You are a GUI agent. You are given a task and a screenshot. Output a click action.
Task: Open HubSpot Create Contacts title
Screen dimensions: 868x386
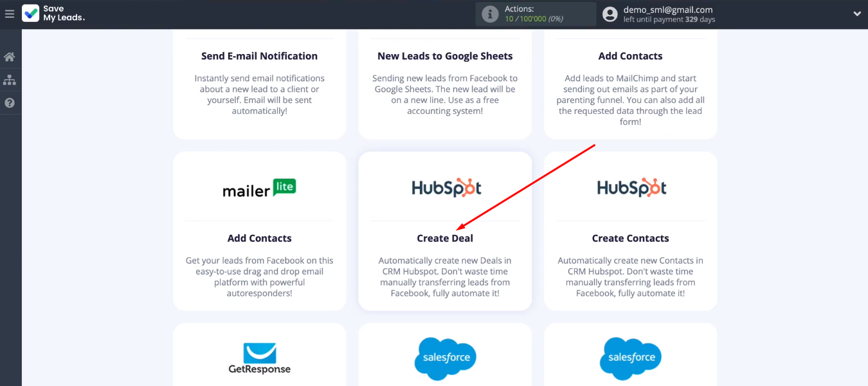click(631, 238)
